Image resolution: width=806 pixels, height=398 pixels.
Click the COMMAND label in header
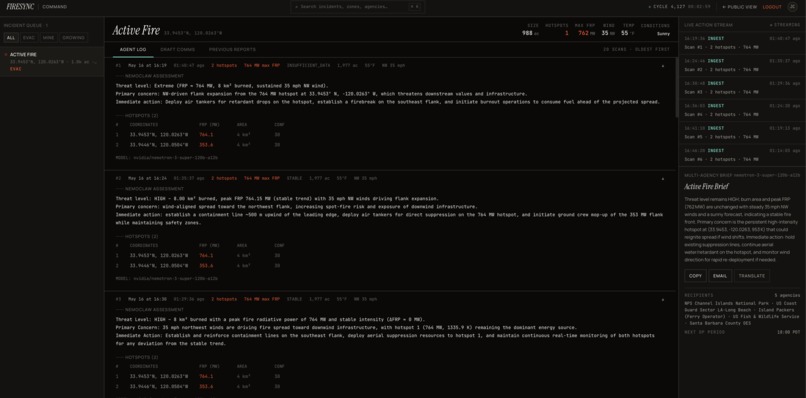[x=54, y=7]
